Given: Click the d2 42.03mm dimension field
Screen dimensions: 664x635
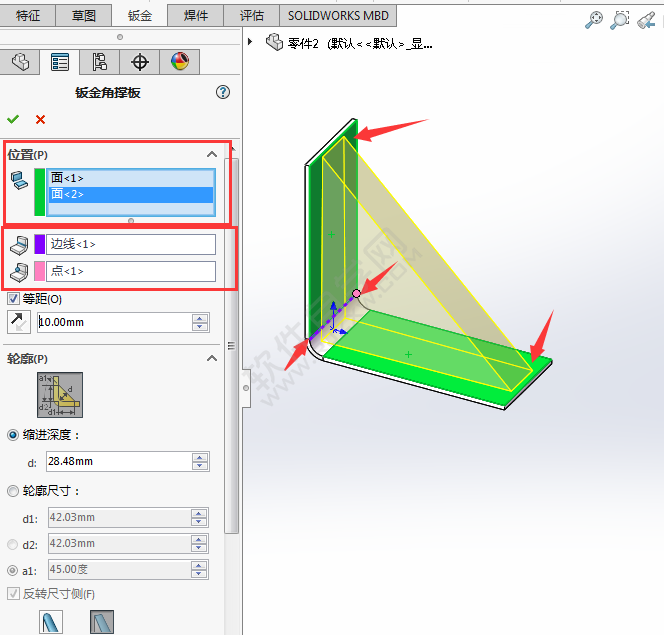Looking at the screenshot, I should 119,544.
